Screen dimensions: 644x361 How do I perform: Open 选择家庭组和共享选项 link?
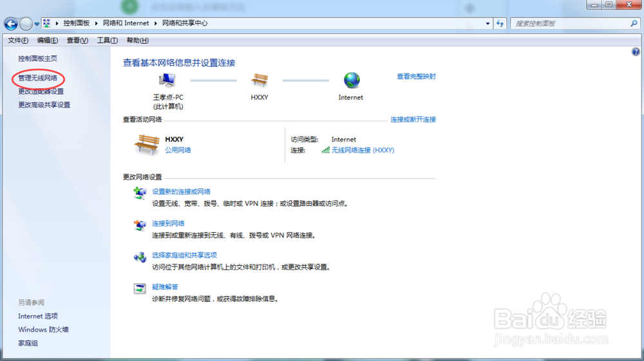[184, 255]
